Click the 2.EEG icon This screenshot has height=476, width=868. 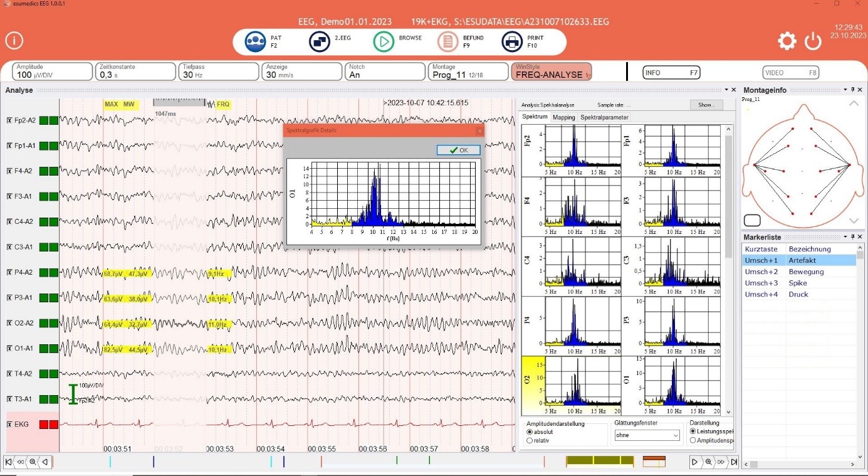319,41
